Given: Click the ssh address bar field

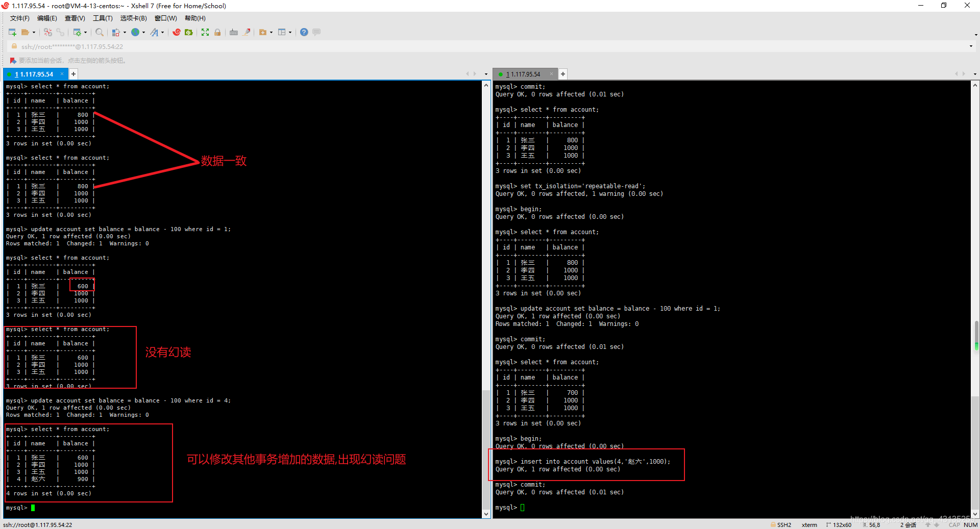Looking at the screenshot, I should [x=255, y=46].
